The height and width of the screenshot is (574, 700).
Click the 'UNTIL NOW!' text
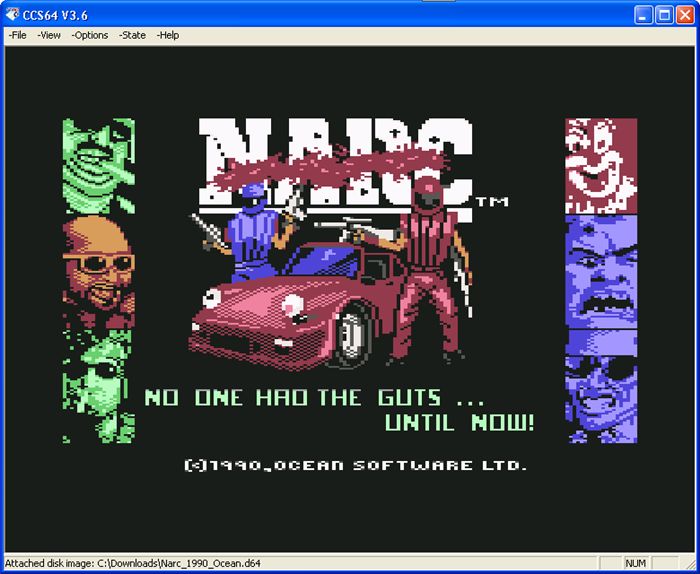click(x=459, y=422)
